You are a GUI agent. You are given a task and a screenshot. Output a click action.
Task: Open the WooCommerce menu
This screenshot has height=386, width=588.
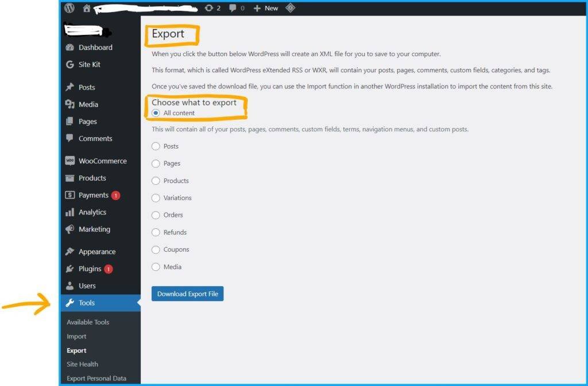(x=102, y=161)
